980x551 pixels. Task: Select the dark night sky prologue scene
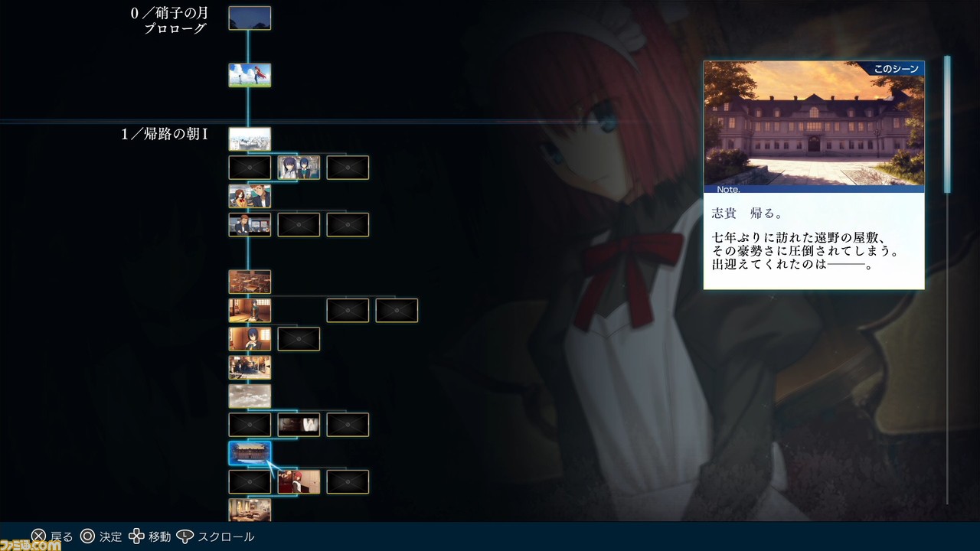pos(250,18)
